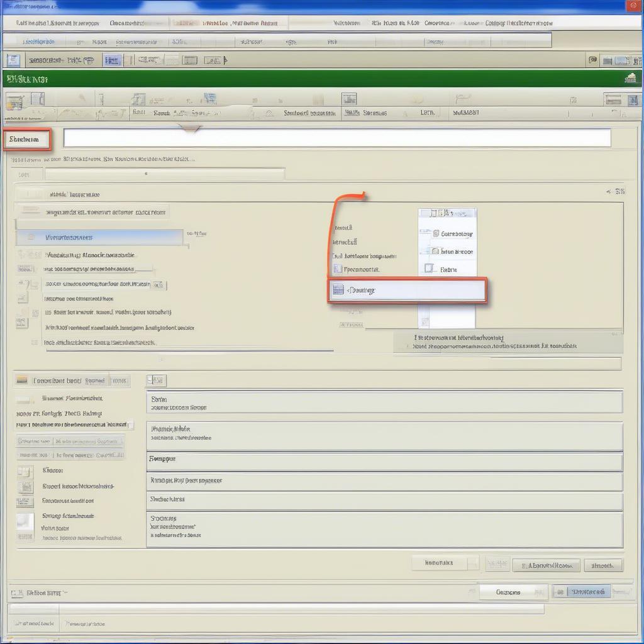Click the speech bubble icon in the top toolbar
The image size is (644, 644).
click(x=592, y=60)
